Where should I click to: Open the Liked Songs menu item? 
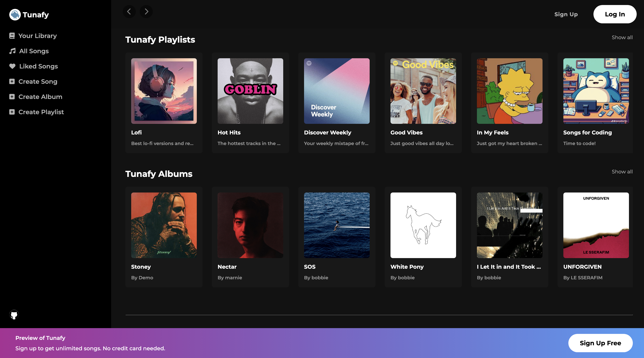pos(39,66)
